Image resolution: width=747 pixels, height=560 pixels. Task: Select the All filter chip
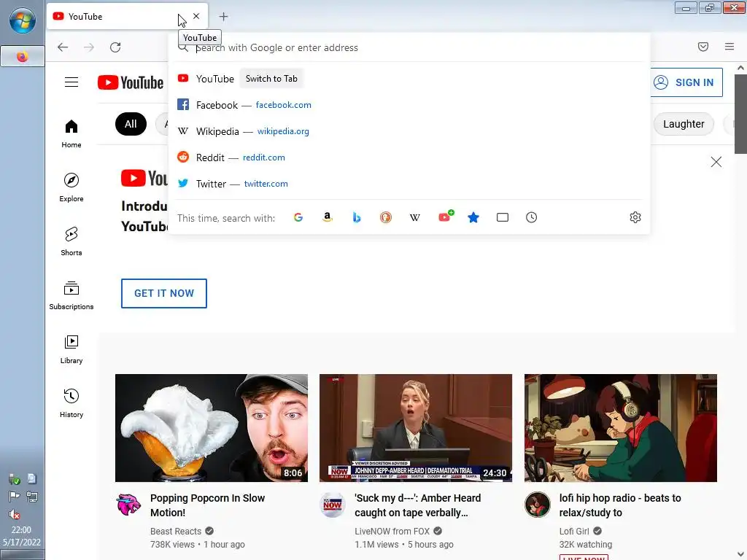point(131,124)
